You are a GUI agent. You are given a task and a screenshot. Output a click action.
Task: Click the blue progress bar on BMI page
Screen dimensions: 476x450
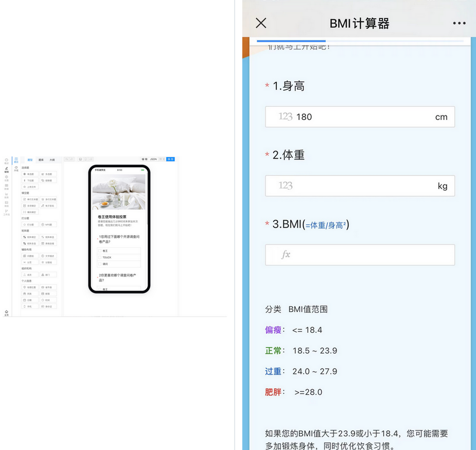pyautogui.click(x=291, y=41)
